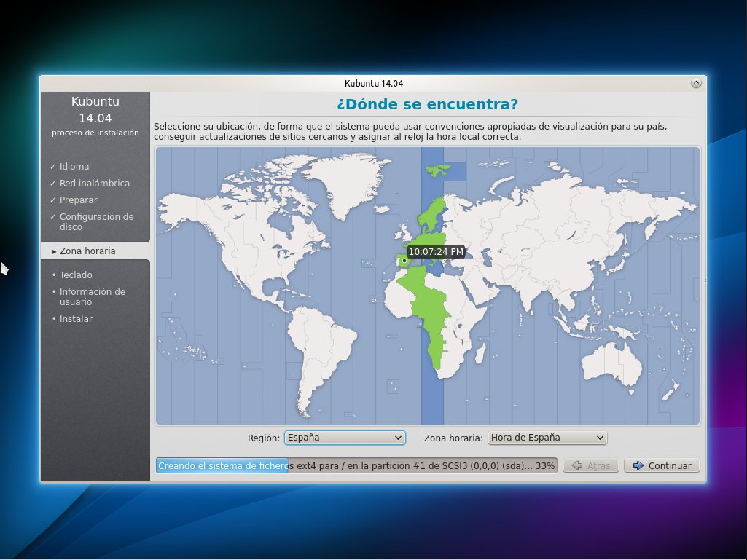Open the Región dropdown showing España

coord(345,438)
